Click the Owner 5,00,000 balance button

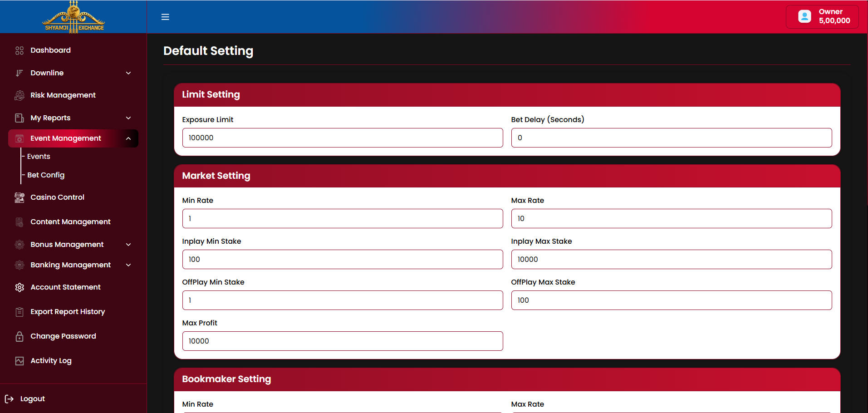click(x=822, y=17)
